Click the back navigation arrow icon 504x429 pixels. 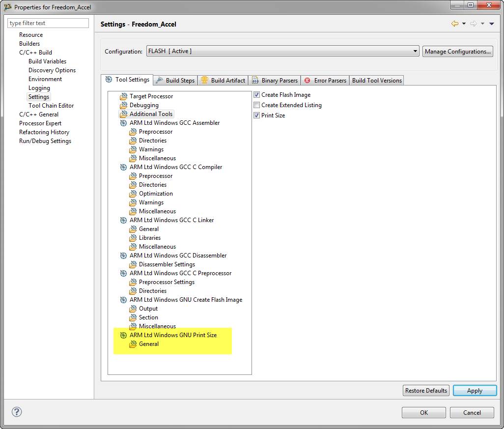tap(454, 24)
